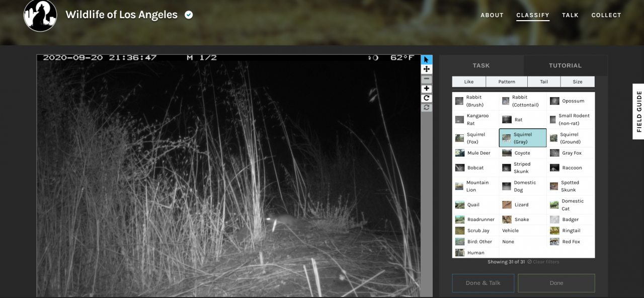
Task: Pick the Scrub Jay option
Action: click(x=475, y=231)
